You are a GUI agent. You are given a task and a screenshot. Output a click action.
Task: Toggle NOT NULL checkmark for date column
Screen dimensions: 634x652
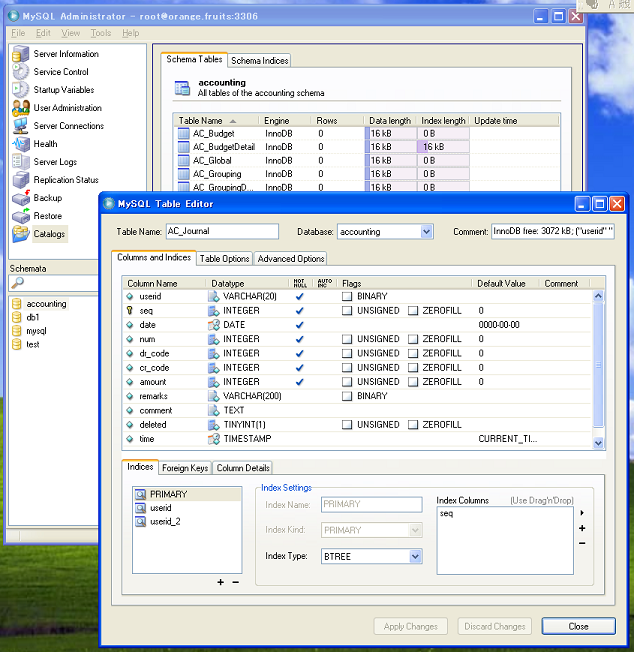299,325
